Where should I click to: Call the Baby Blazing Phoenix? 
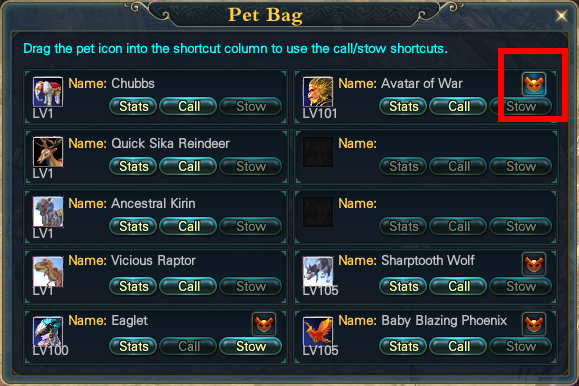(x=458, y=346)
